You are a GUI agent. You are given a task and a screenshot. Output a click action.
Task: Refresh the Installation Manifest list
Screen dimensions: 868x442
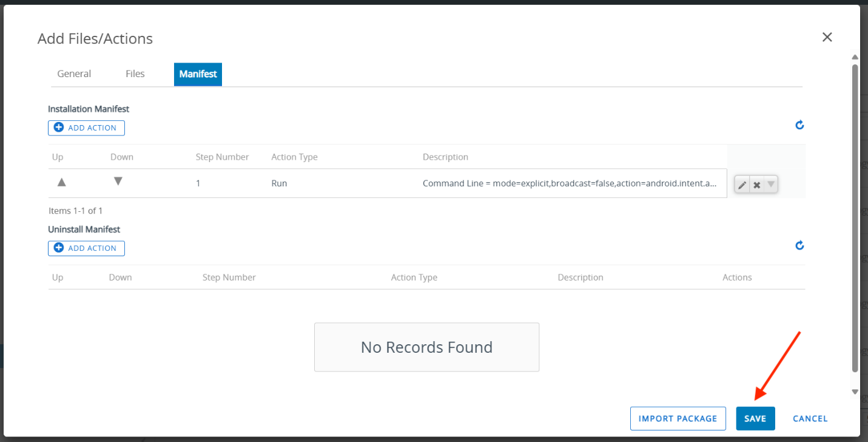[799, 125]
